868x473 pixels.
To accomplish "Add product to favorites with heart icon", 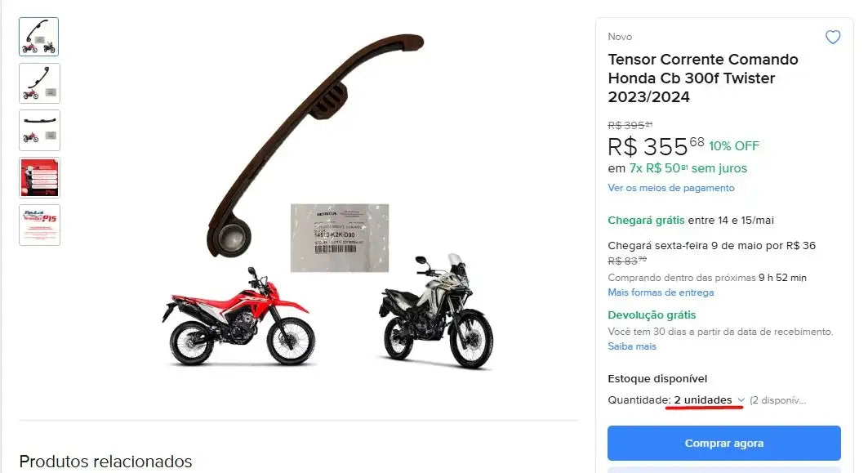I will (x=833, y=37).
